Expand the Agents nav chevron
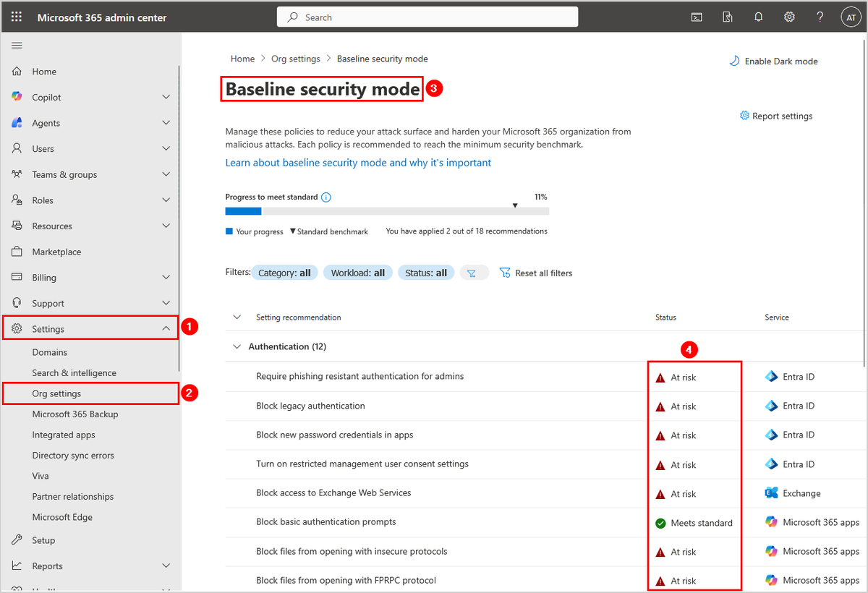Screen dimensions: 868x593 click(x=166, y=123)
